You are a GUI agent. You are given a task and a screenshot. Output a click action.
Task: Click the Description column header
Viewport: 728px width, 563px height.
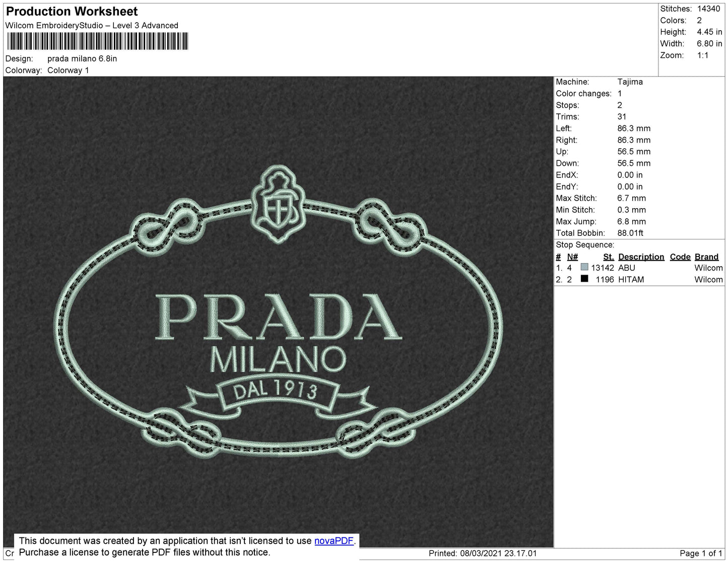coord(640,257)
